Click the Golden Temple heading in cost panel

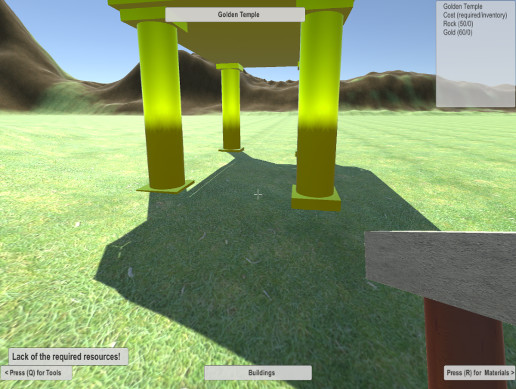pyautogui.click(x=462, y=6)
